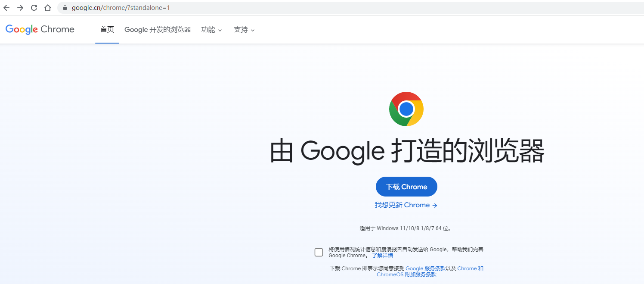
Task: Open the Google 开发的浏览器 menu item
Action: point(157,29)
